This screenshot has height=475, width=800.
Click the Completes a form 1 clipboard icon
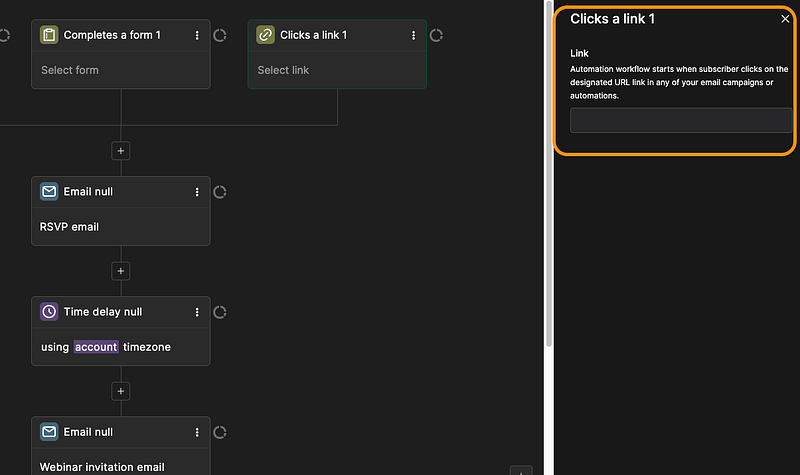49,35
